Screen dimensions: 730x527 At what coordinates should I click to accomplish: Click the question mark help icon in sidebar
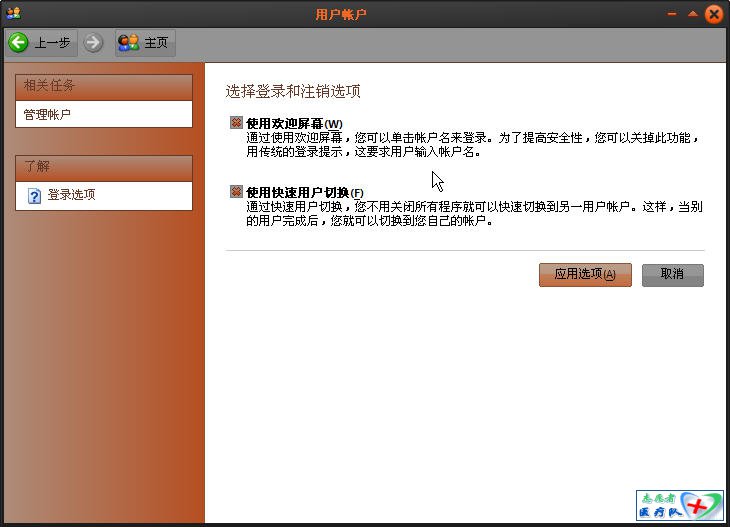(x=34, y=196)
